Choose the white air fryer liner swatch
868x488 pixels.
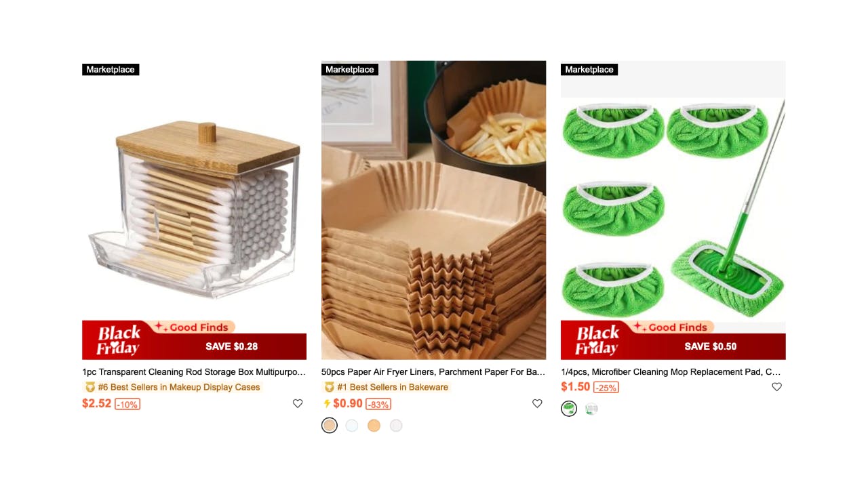pyautogui.click(x=351, y=425)
